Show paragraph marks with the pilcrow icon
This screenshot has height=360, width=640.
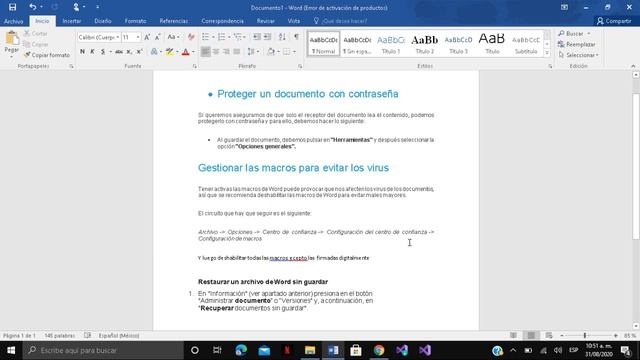pyautogui.click(x=296, y=37)
